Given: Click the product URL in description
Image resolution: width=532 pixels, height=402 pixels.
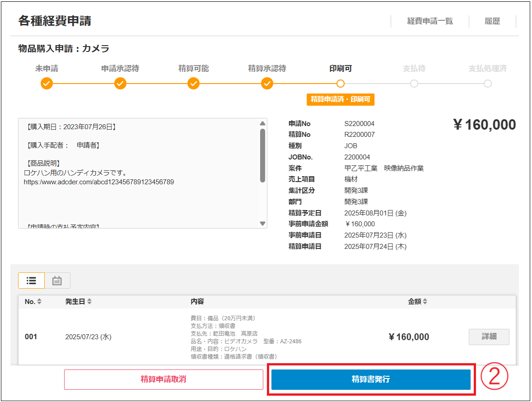Looking at the screenshot, I should click(x=99, y=182).
